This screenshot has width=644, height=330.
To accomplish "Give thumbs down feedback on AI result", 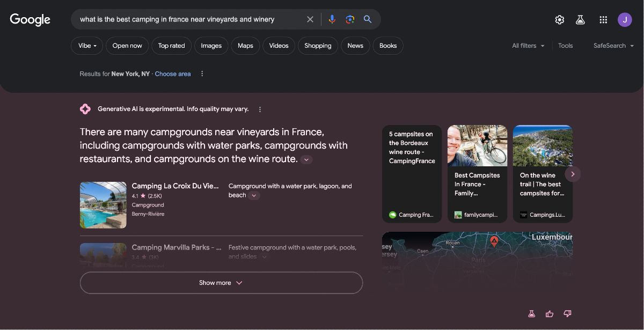I will tap(567, 314).
